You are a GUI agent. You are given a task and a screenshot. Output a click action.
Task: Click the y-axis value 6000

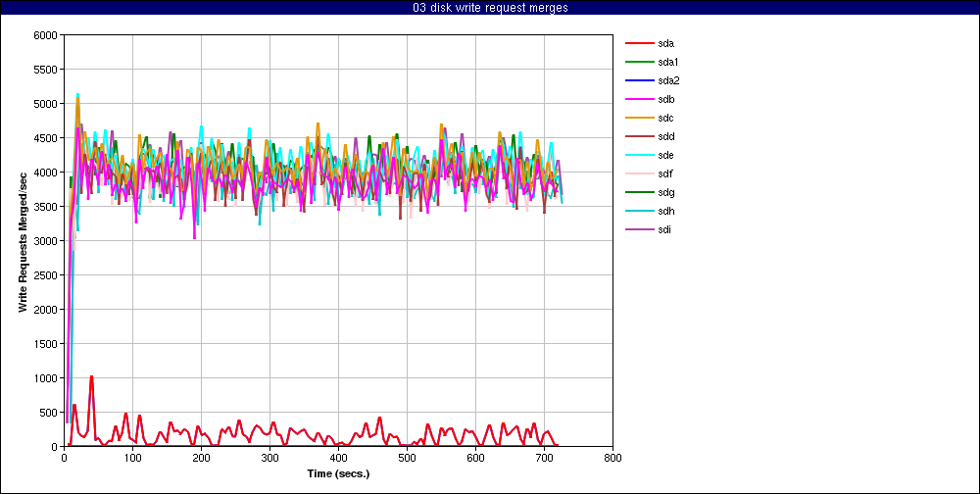pyautogui.click(x=47, y=35)
